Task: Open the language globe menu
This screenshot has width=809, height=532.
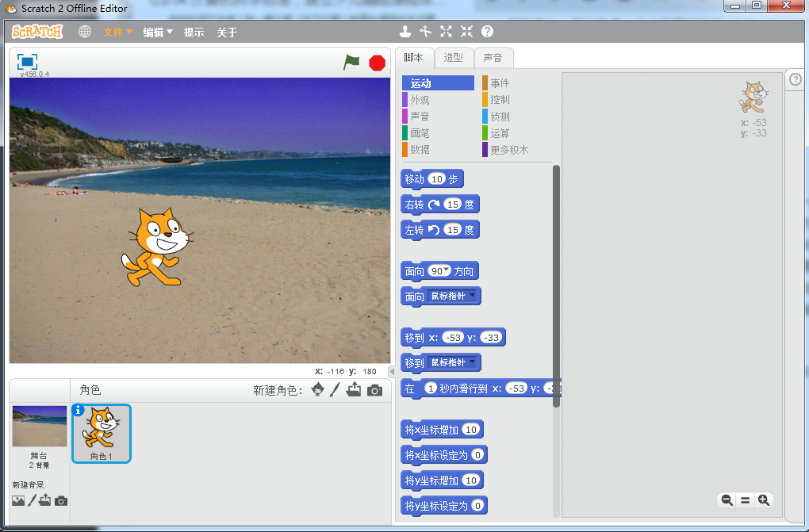Action: [x=85, y=32]
